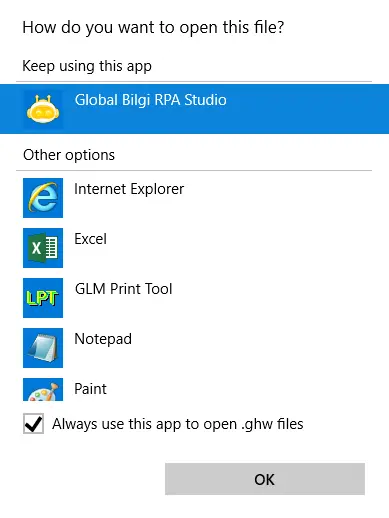Choose the green Excel icon
This screenshot has width=389, height=518.
pyautogui.click(x=43, y=248)
